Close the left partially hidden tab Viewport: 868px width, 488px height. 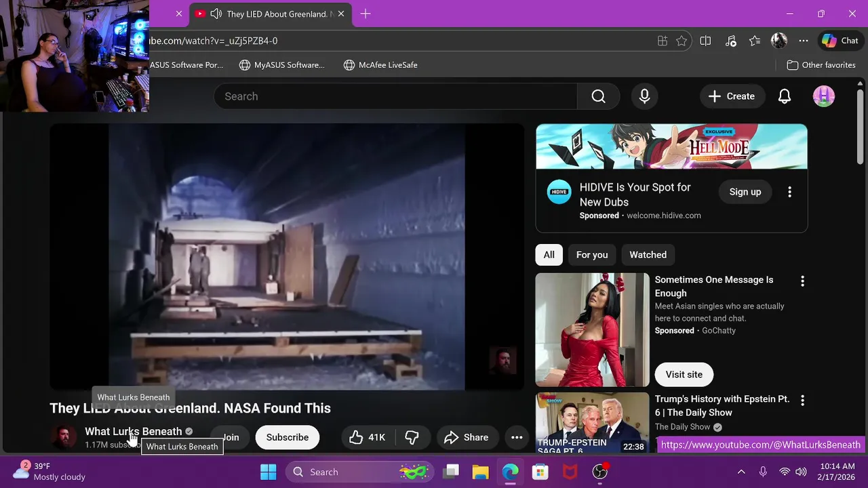(x=179, y=14)
